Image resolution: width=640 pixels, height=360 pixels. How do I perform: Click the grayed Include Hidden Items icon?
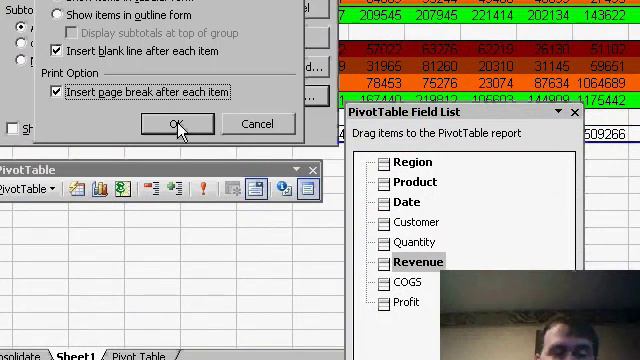pos(233,189)
